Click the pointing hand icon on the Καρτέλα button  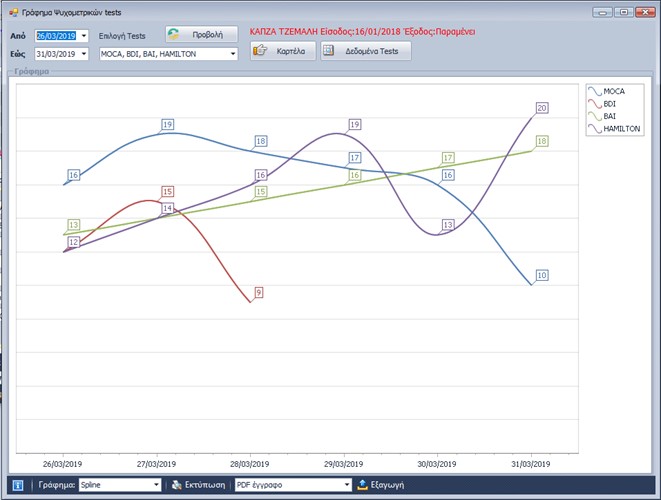(260, 51)
